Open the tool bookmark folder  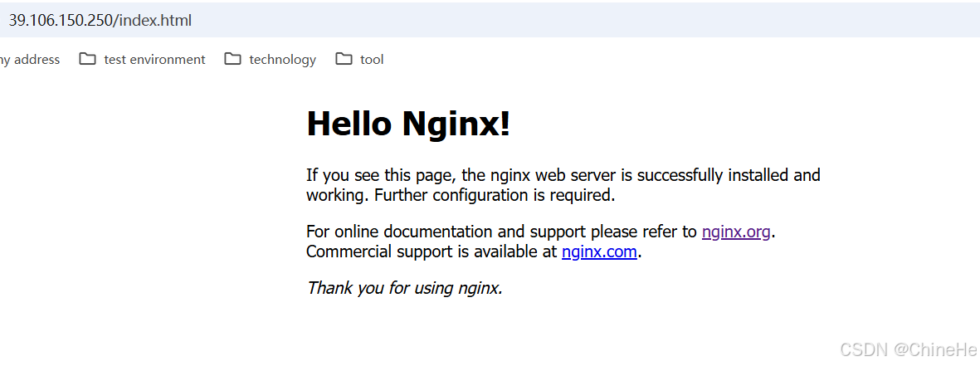tap(359, 59)
